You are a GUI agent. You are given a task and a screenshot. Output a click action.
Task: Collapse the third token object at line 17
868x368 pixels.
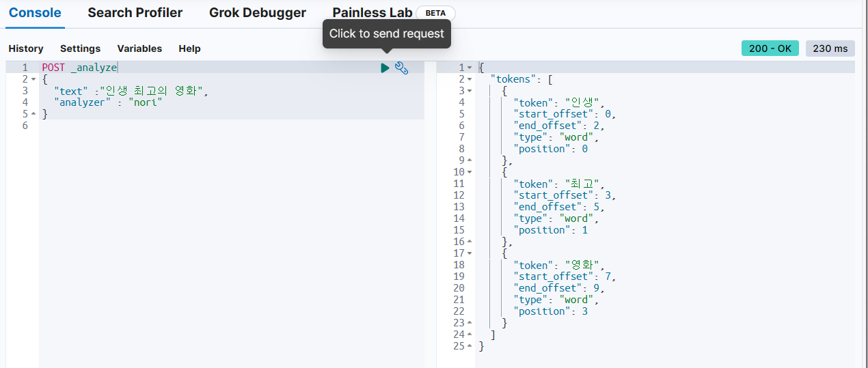click(x=470, y=253)
